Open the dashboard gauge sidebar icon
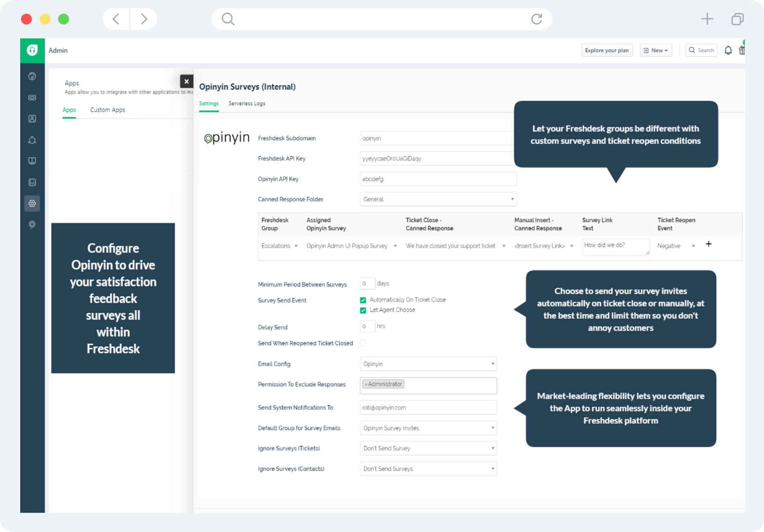 click(32, 77)
